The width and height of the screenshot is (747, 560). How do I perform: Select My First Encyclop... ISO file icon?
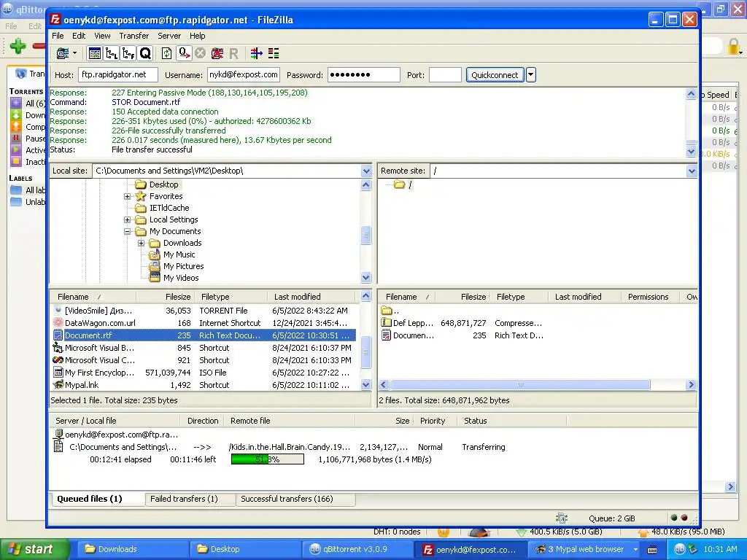[x=58, y=373]
